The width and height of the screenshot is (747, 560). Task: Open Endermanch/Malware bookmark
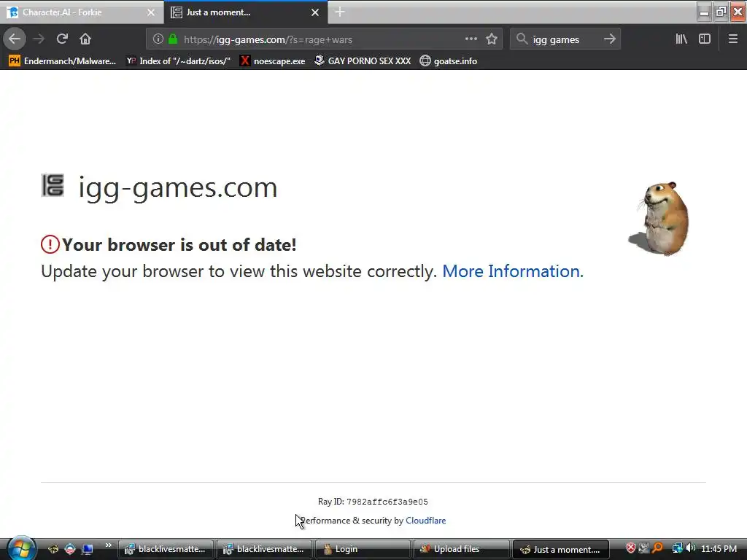(x=63, y=61)
